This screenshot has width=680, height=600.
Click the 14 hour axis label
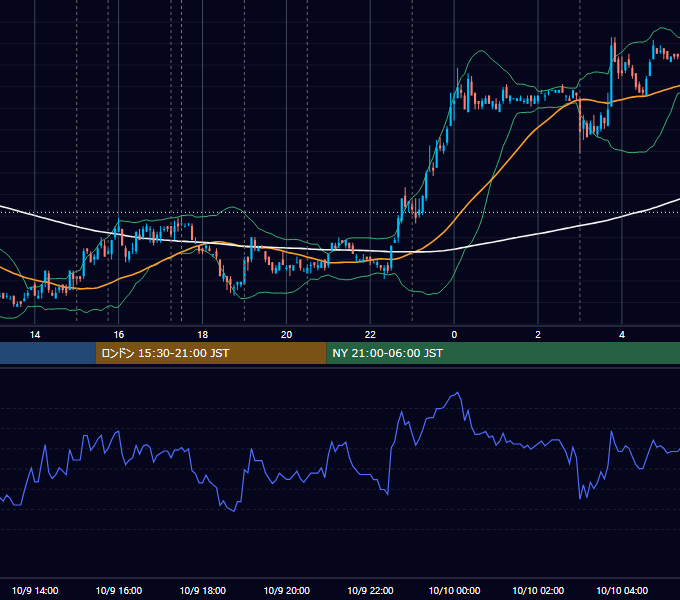pos(35,335)
